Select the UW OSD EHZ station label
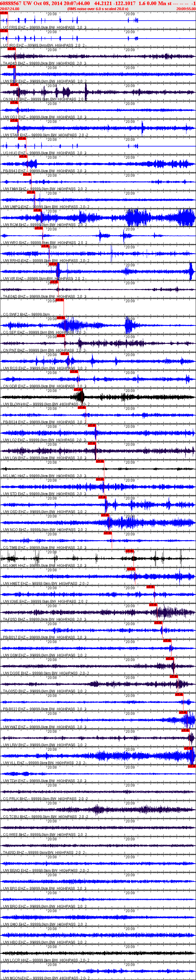The image size is (196, 980). coord(45,512)
